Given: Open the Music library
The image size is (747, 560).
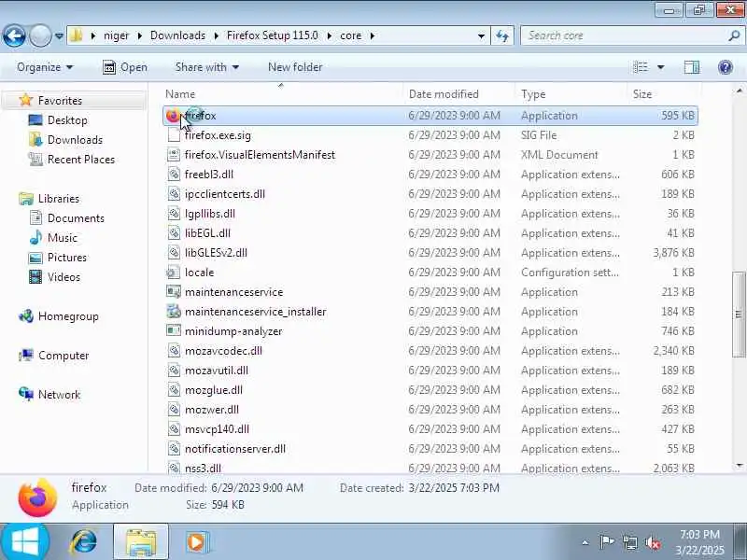Looking at the screenshot, I should (x=62, y=238).
